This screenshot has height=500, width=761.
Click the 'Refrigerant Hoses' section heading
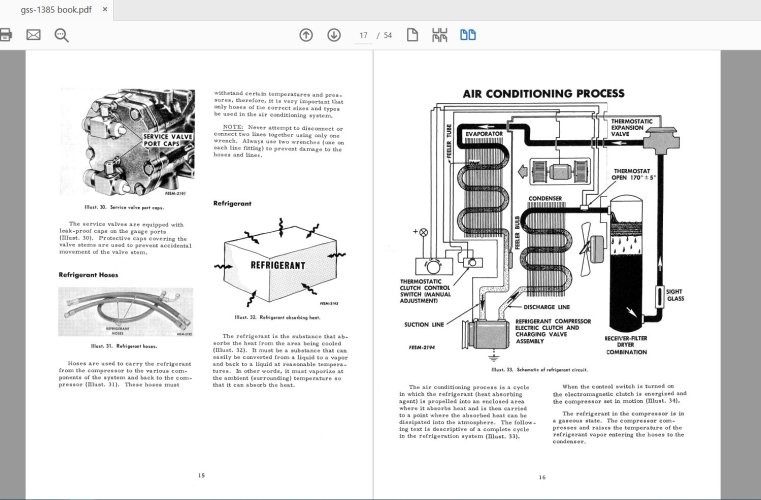point(88,275)
